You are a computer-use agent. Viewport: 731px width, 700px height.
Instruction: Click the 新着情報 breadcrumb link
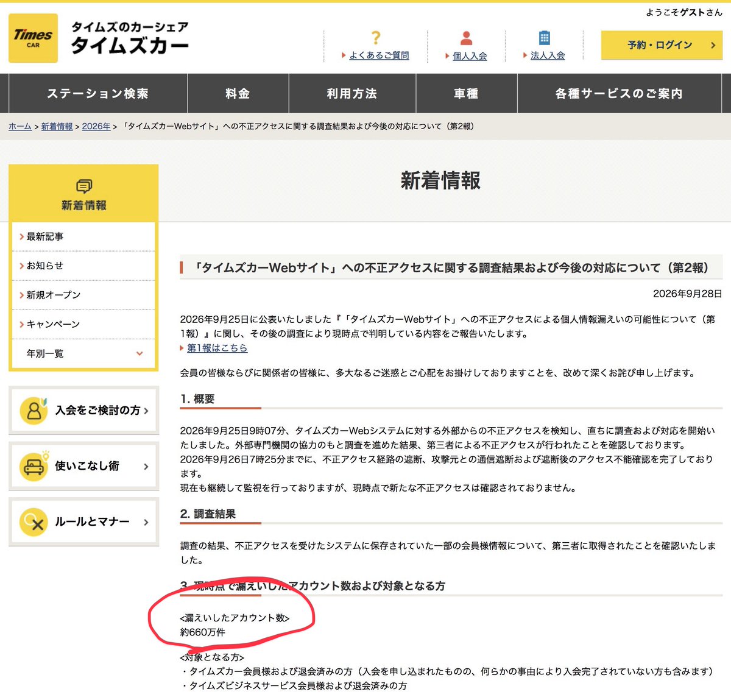[57, 126]
